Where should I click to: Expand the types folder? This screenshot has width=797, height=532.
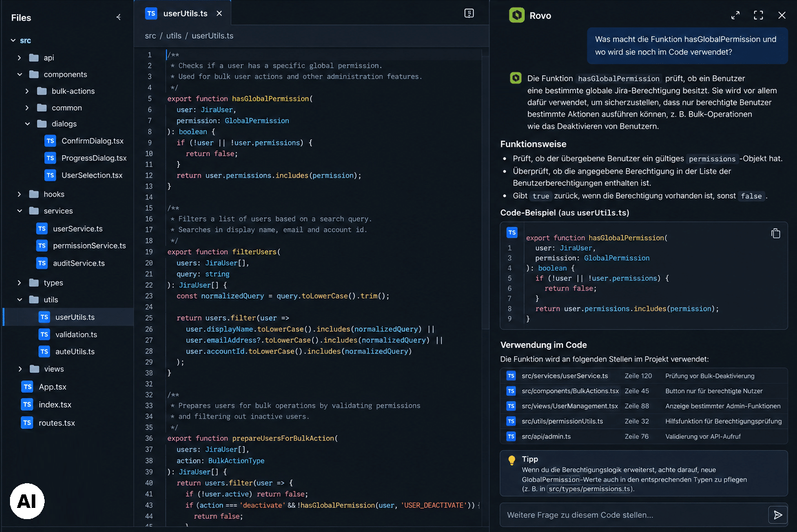click(19, 283)
